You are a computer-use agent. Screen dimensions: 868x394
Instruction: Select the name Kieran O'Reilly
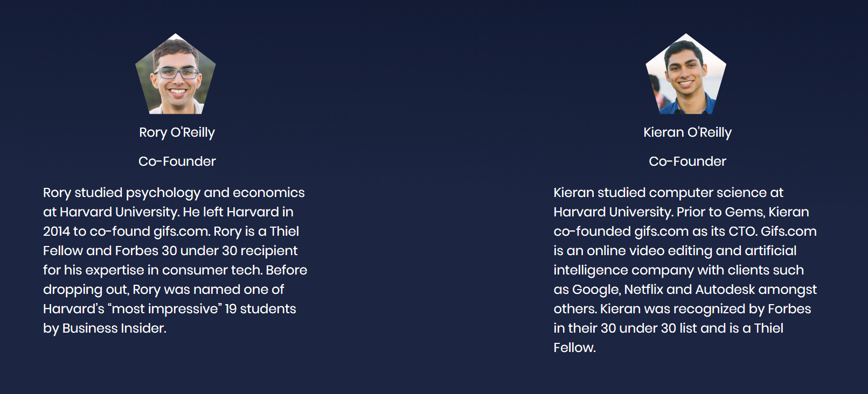tap(688, 132)
